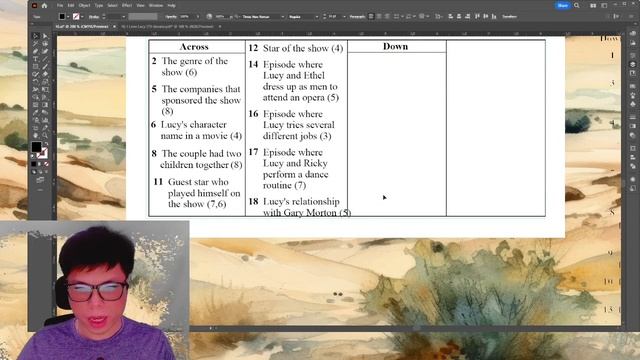Select the Pen tool
Image resolution: width=640 pixels, height=360 pixels.
click(36, 51)
